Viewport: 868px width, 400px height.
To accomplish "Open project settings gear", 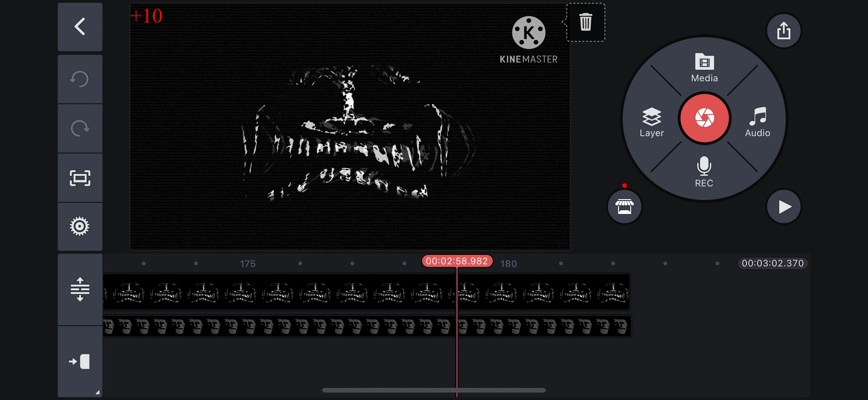I will pyautogui.click(x=80, y=226).
